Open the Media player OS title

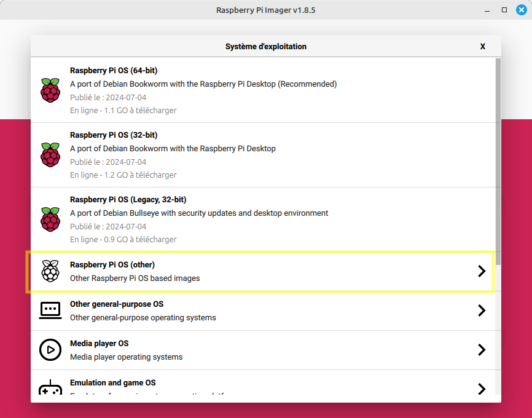coord(99,344)
